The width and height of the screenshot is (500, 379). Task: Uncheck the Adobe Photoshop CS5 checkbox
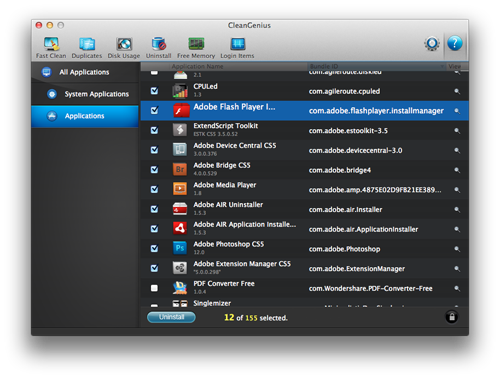[154, 248]
